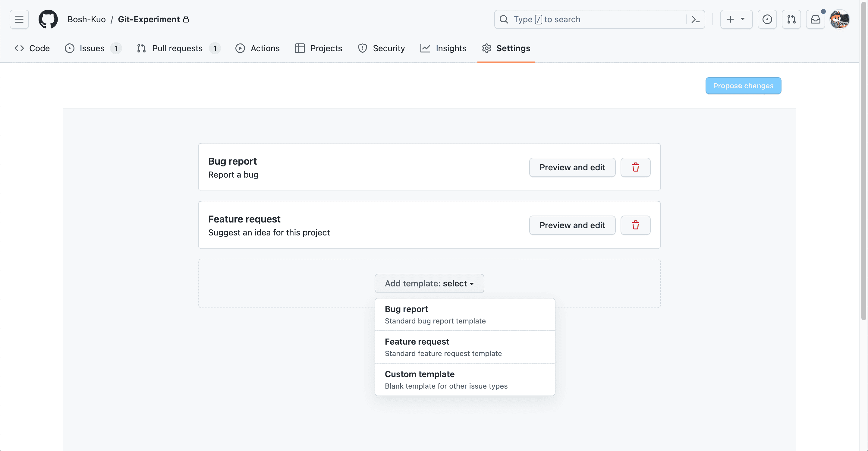Click the Propose changes button
The image size is (868, 451).
(x=743, y=86)
